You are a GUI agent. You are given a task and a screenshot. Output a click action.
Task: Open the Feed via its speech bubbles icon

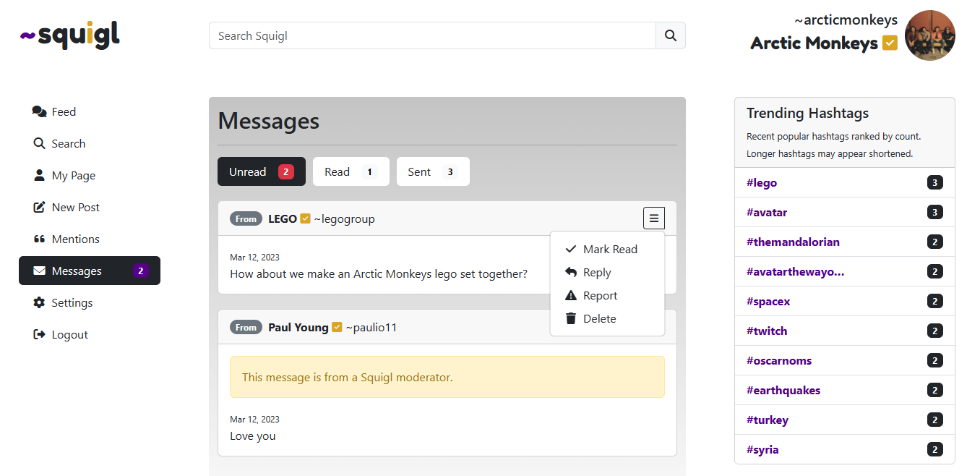pyautogui.click(x=38, y=111)
